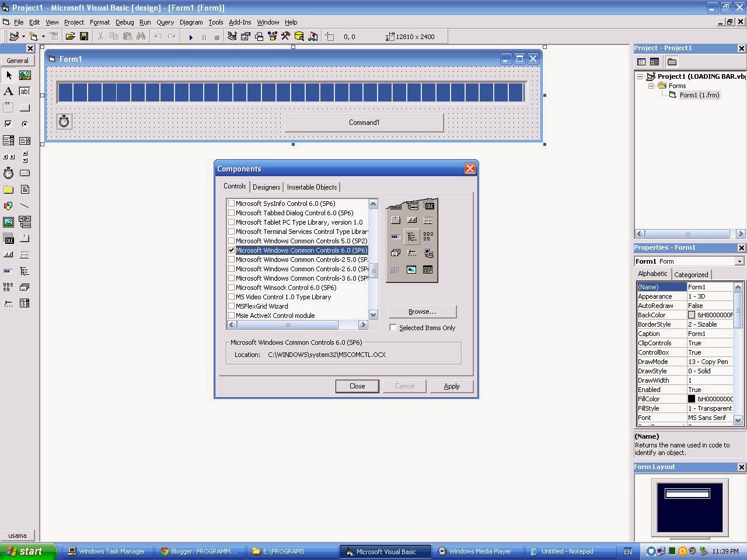The image size is (747, 560).
Task: Click the Save Project toolbar icon
Action: [x=84, y=37]
